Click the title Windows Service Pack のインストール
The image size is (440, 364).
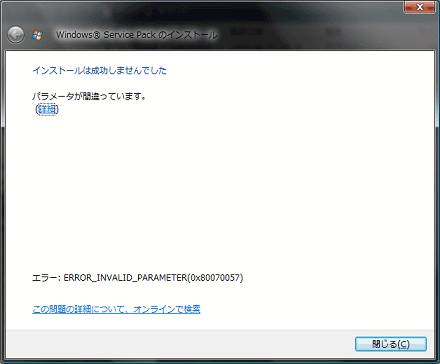pyautogui.click(x=137, y=35)
